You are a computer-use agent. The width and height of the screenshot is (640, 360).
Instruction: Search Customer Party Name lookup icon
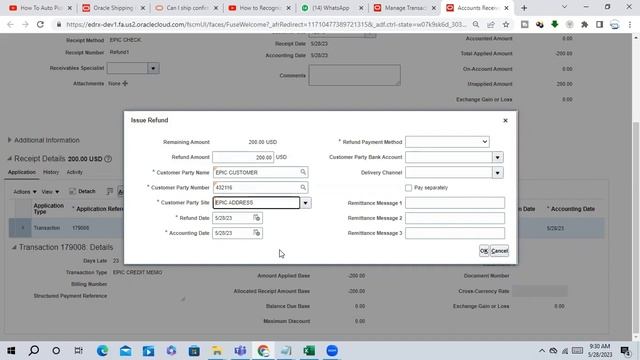coord(303,172)
